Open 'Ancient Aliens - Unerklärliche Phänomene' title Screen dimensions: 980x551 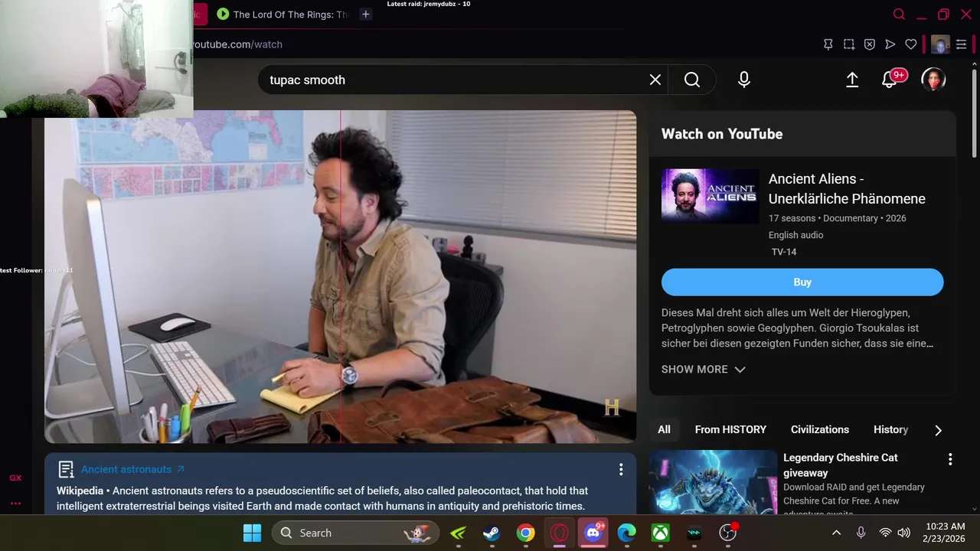(847, 188)
